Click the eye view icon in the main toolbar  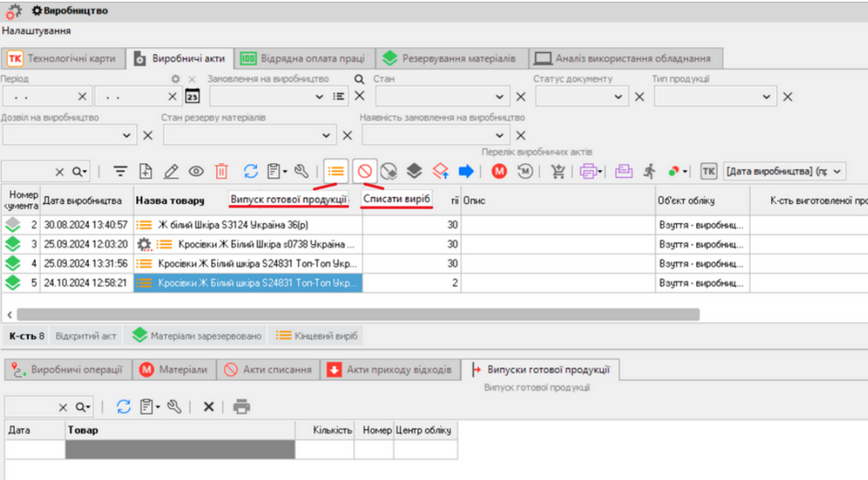click(x=196, y=172)
